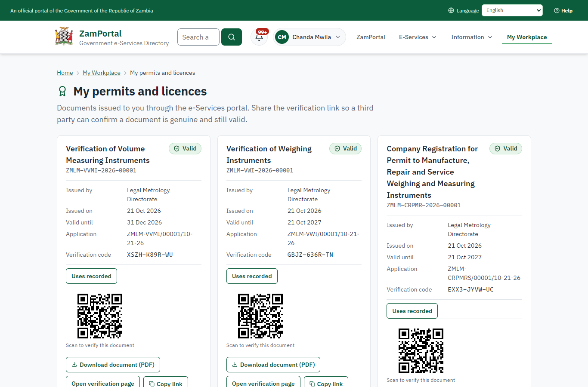
Task: Click the verification code EXX3-JYVW-UC
Action: pyautogui.click(x=470, y=289)
